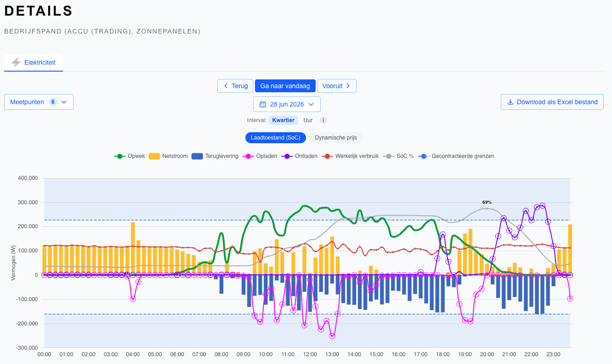This screenshot has width=612, height=364.
Task: Click the green Opwek legend marker
Action: coord(119,156)
